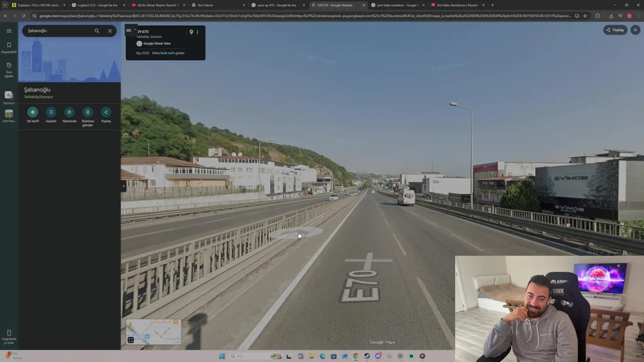Reload the page with refresh icon
The width and height of the screenshot is (644, 362).
tap(23, 16)
